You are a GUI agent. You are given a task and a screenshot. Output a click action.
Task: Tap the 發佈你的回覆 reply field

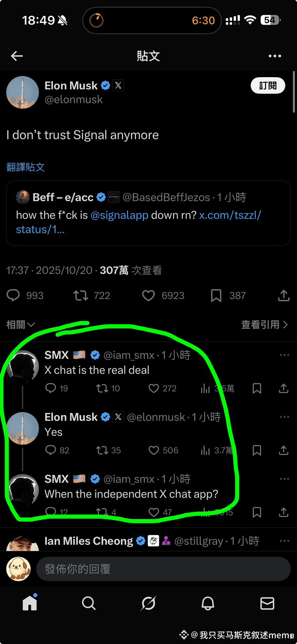[163, 569]
